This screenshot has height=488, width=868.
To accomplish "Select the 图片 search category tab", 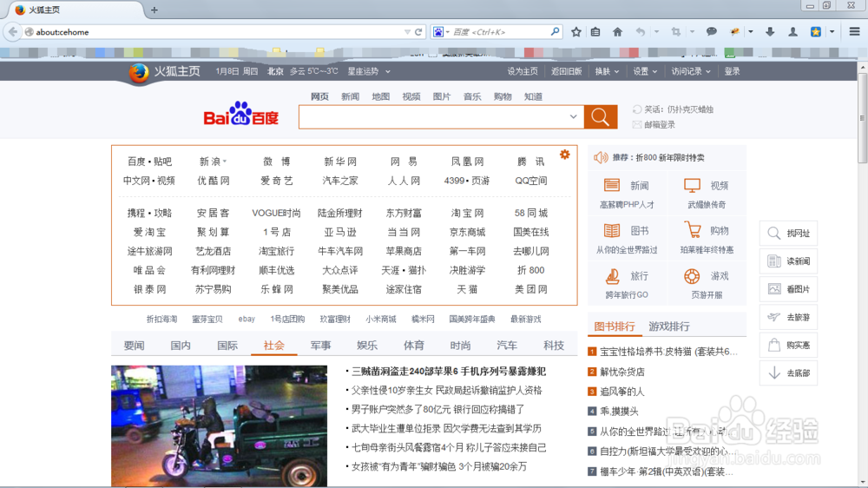I will pos(441,96).
